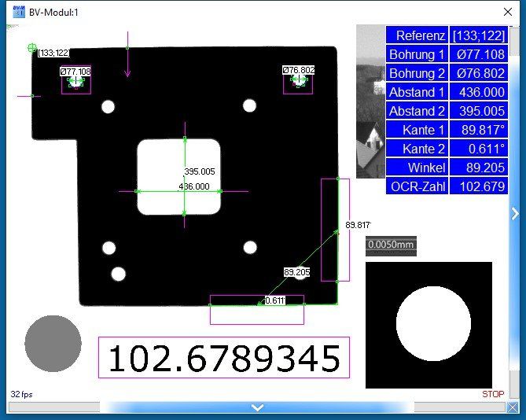Select the Abstand 1 label cell

tap(417, 91)
